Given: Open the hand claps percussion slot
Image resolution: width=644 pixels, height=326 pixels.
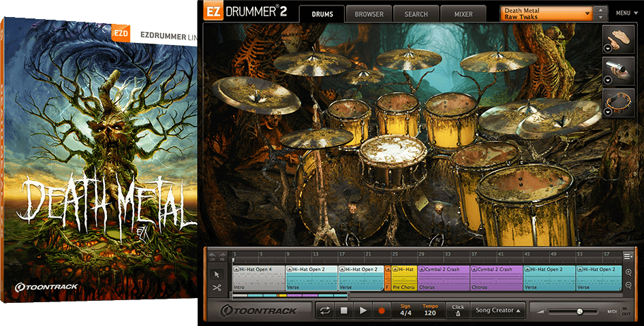Looking at the screenshot, I should click(617, 39).
